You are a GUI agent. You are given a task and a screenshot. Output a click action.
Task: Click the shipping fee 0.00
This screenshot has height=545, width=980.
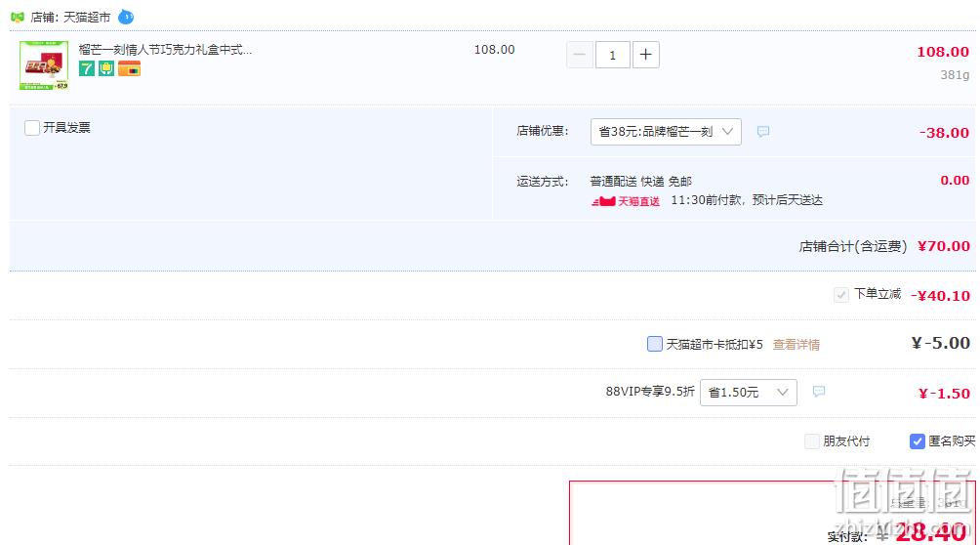click(955, 181)
